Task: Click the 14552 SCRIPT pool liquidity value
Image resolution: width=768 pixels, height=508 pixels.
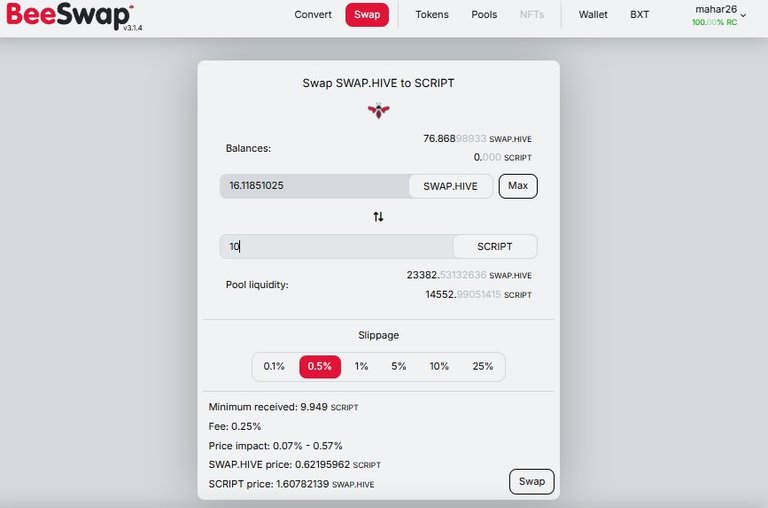Action: (478, 294)
